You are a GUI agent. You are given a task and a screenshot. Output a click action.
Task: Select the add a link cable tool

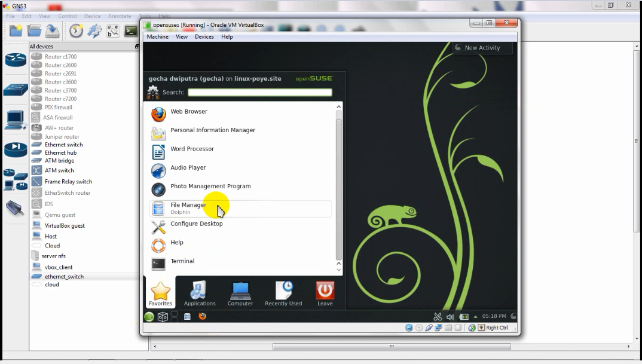click(x=15, y=209)
